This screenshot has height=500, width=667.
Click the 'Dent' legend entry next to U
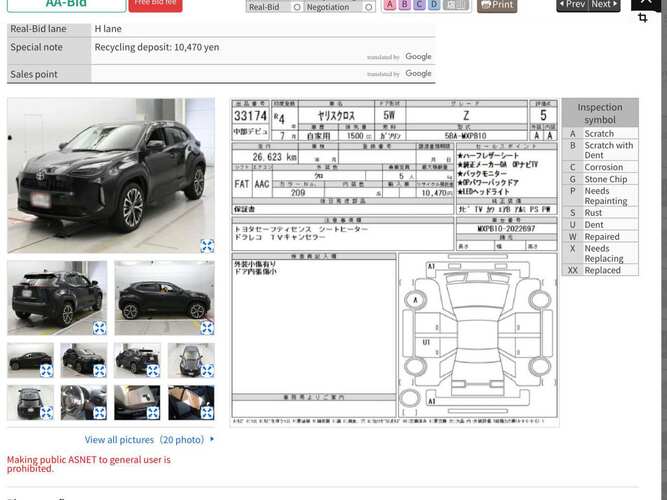click(x=594, y=225)
